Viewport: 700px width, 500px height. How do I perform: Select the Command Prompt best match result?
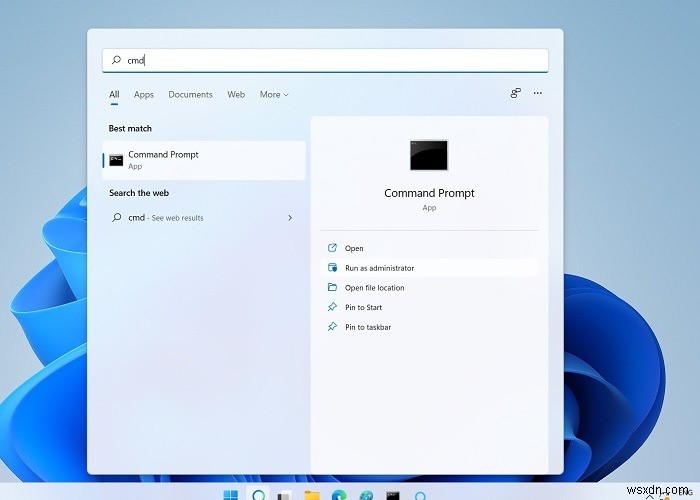[204, 160]
